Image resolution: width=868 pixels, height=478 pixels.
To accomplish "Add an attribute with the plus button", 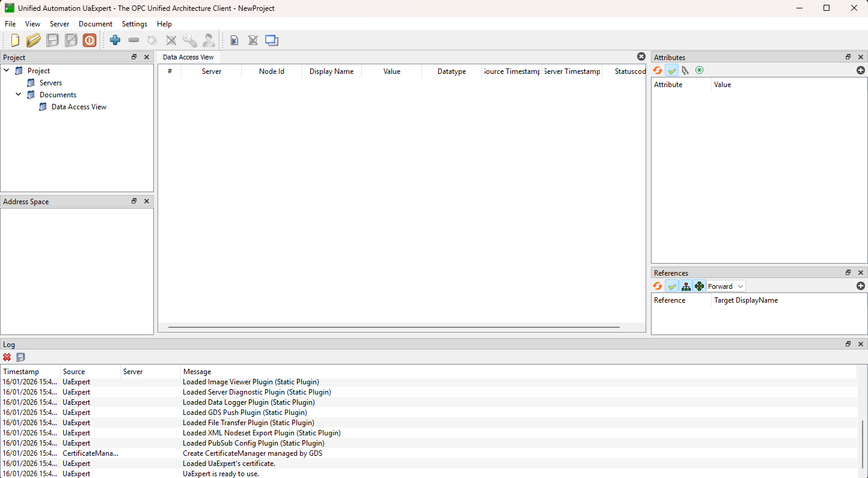I will (860, 70).
